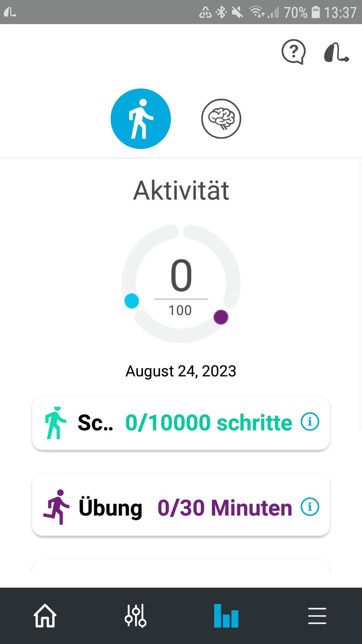
Task: Open the help speech bubble icon
Action: click(293, 52)
